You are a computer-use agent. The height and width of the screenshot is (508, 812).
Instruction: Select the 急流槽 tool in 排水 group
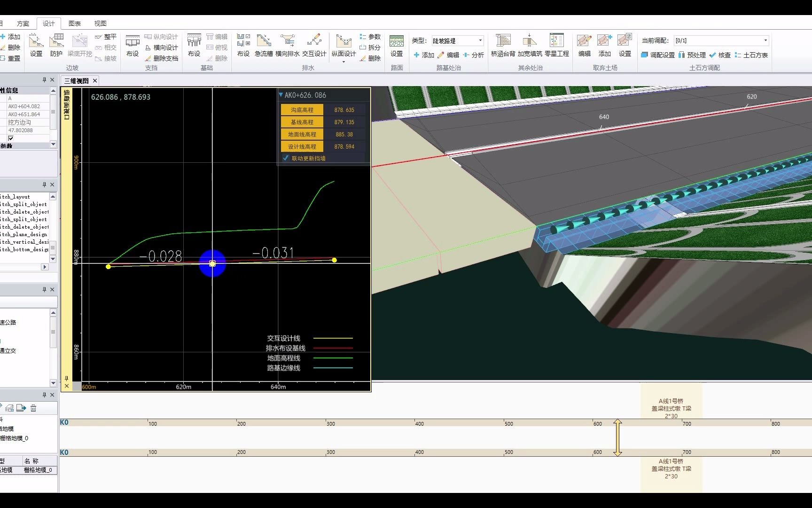pos(264,45)
